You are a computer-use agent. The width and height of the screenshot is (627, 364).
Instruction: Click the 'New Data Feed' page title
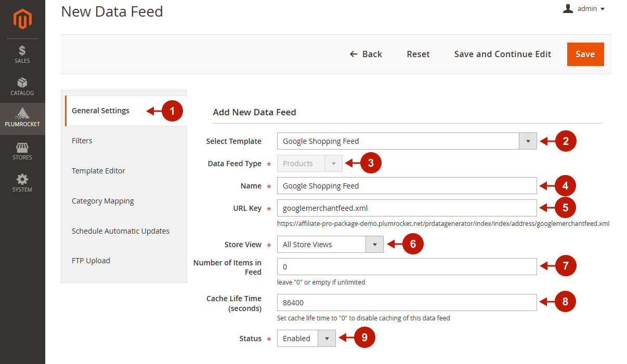[x=112, y=11]
